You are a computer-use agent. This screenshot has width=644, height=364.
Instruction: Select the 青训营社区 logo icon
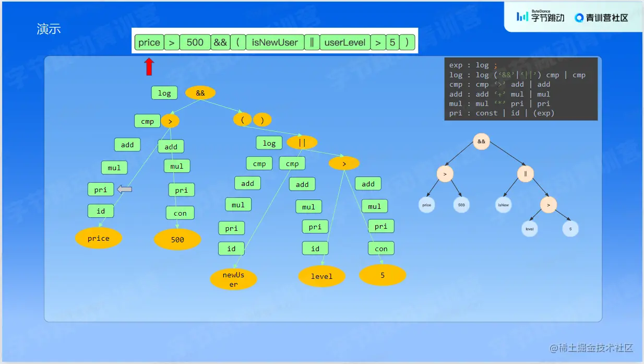click(x=579, y=18)
